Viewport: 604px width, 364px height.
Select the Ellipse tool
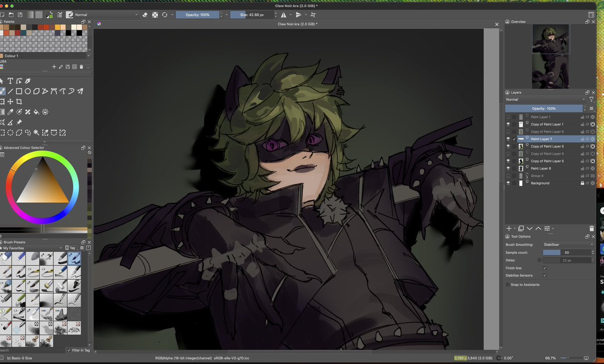[x=28, y=91]
